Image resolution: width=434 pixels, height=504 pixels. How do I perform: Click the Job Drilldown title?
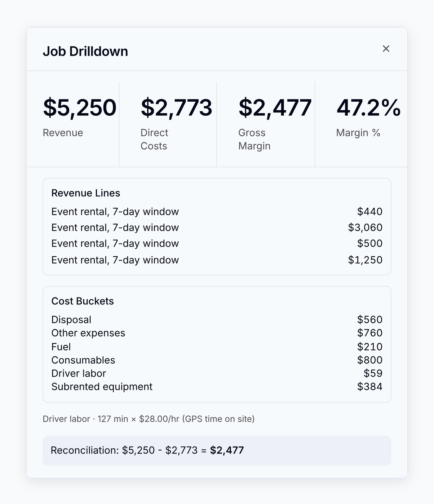point(85,51)
